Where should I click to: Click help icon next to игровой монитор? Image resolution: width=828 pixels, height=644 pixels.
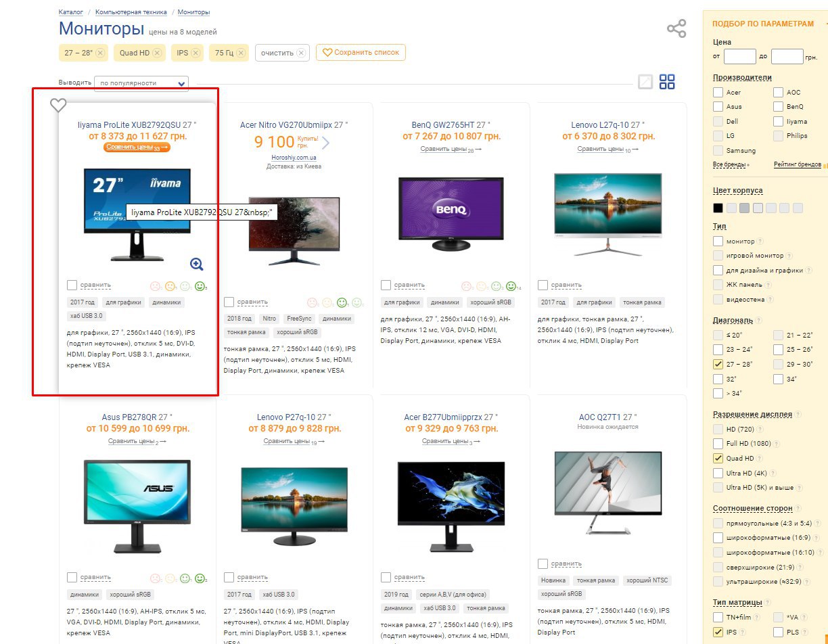(x=789, y=256)
